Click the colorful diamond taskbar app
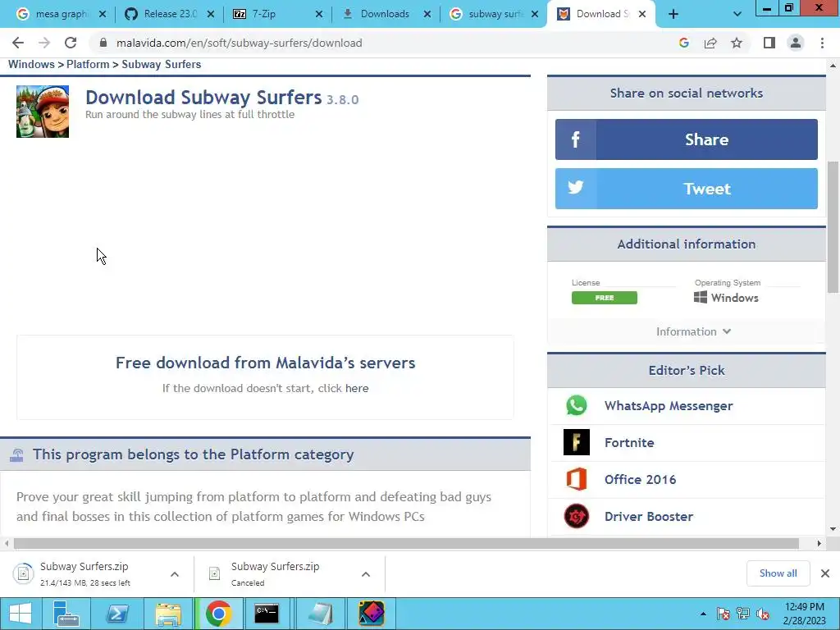Screen dimensions: 840x630 click(372, 614)
